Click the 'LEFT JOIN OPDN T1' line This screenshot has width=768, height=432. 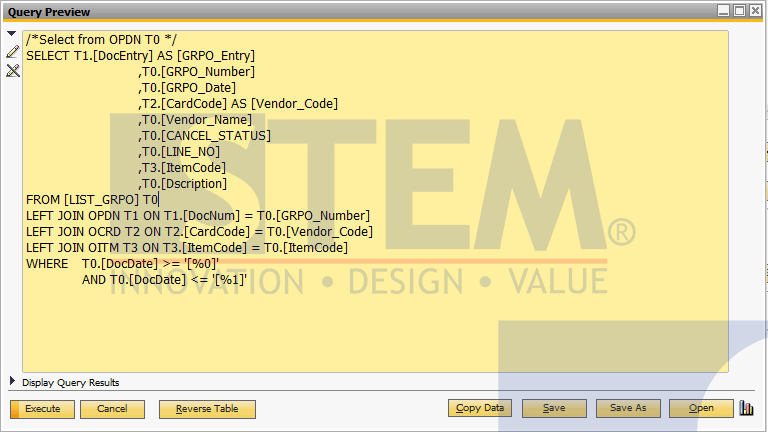[x=198, y=216]
